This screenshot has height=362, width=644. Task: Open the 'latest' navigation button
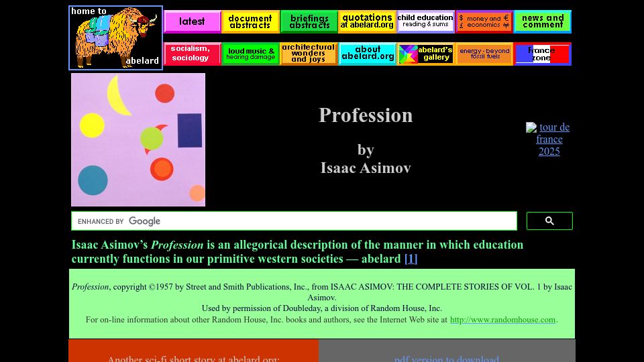[193, 21]
